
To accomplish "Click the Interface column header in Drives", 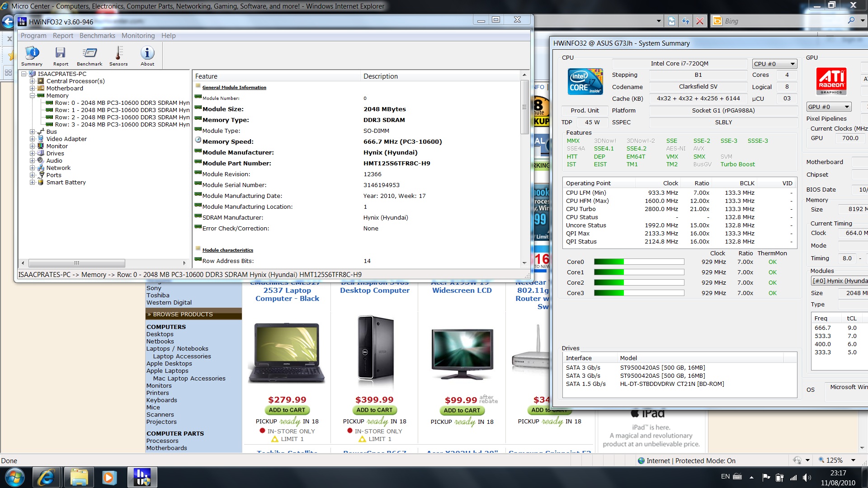I will pos(590,358).
